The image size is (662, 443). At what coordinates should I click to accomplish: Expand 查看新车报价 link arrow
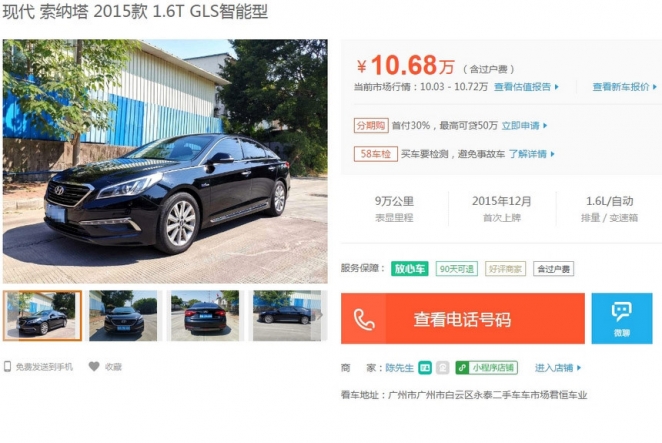[x=655, y=87]
